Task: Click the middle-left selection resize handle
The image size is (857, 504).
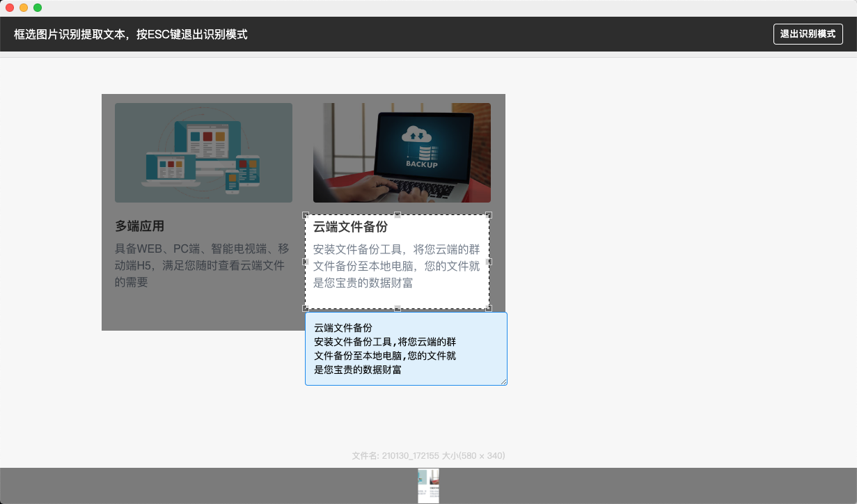Action: tap(305, 262)
